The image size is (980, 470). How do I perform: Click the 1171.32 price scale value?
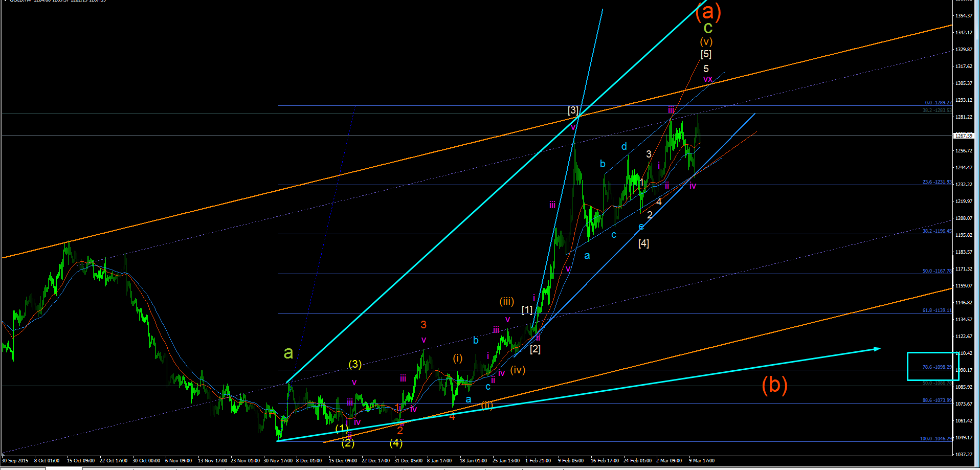coord(964,269)
